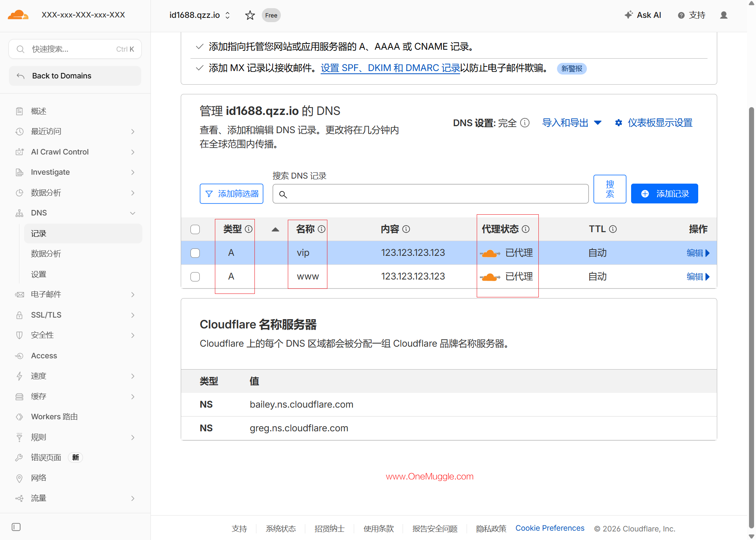Edit the vip DNS record

[x=698, y=253]
